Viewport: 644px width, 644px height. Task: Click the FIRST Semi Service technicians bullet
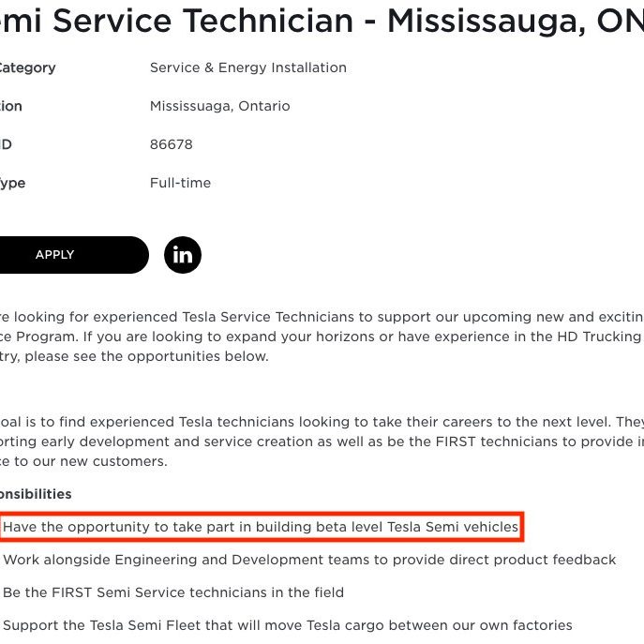point(173,592)
